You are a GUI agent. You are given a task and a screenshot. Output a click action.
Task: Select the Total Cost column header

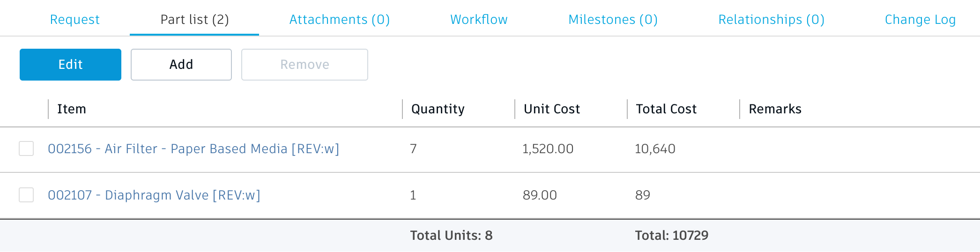[666, 109]
